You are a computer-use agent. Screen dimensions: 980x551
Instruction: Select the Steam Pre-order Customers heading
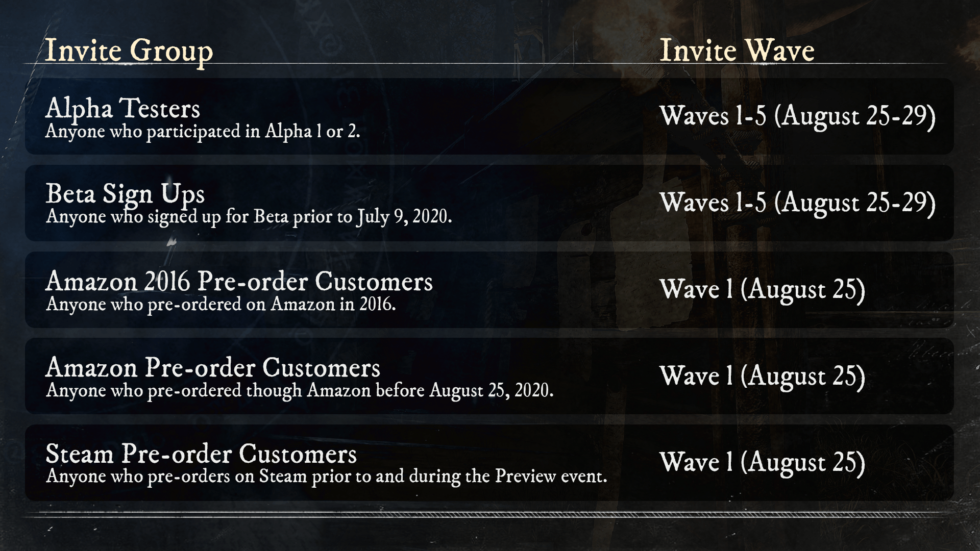(201, 454)
